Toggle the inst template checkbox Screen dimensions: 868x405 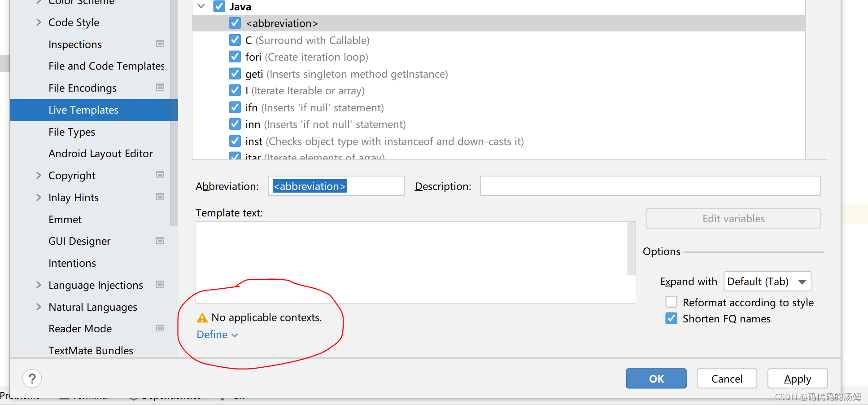tap(235, 141)
